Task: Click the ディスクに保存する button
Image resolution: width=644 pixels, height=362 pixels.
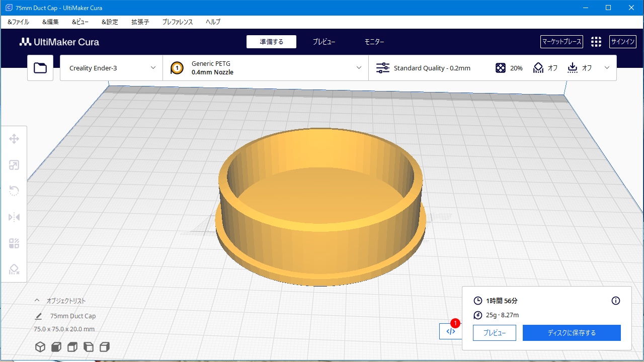Action: 571,333
